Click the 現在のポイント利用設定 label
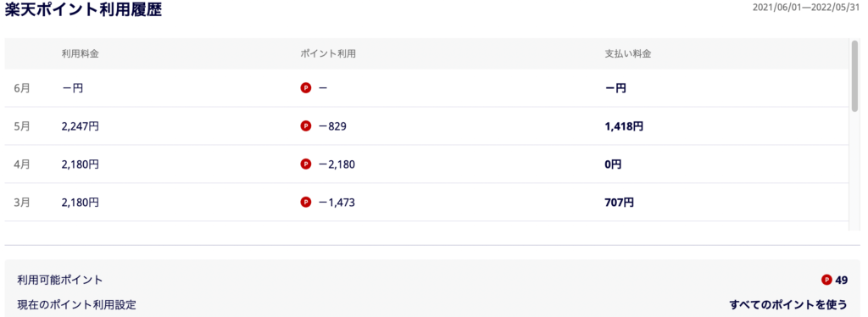Viewport: 868px width, 317px height. coord(76,304)
